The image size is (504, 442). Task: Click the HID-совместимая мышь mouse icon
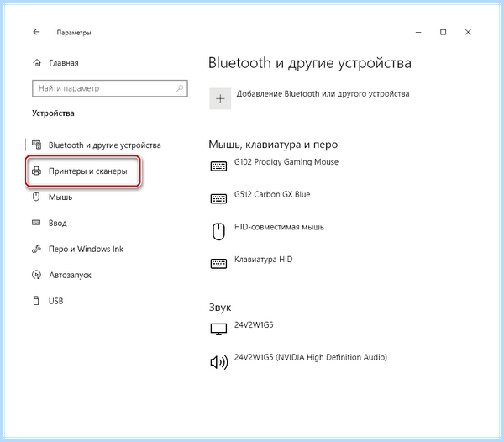218,232
